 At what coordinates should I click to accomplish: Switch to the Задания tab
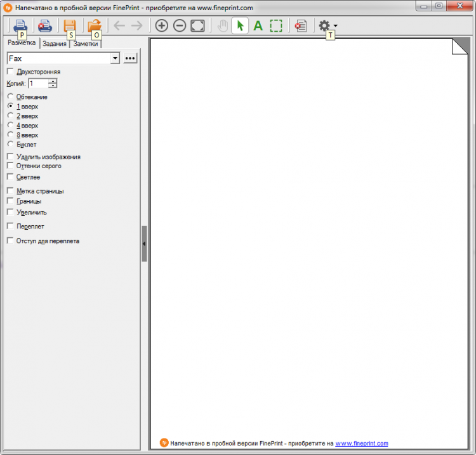(55, 44)
